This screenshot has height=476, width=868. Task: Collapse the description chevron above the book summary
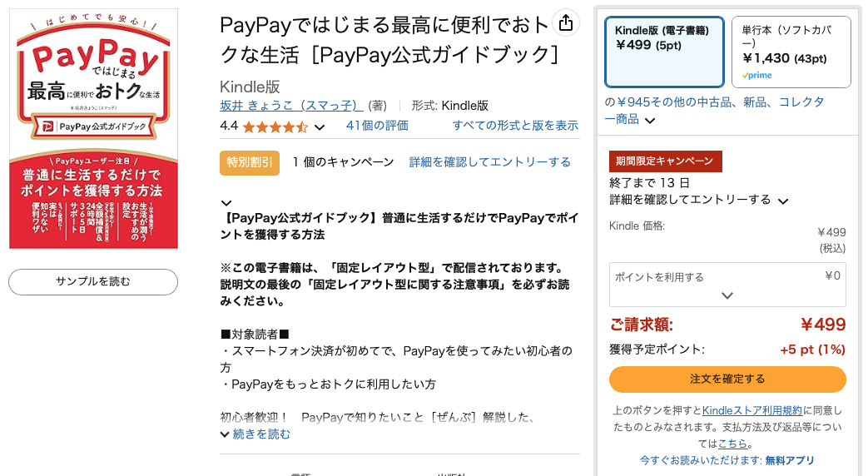click(x=226, y=203)
